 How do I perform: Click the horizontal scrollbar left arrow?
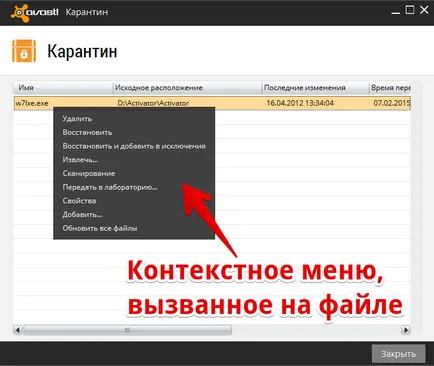click(x=18, y=330)
